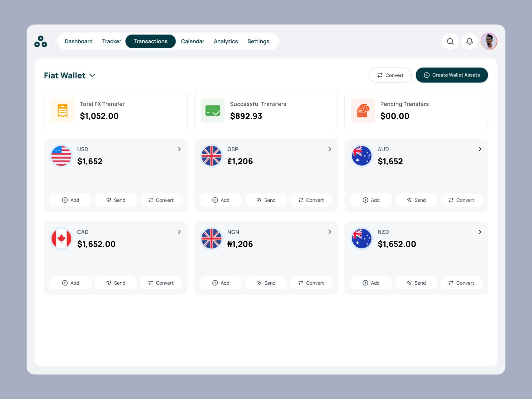Click the AUD flag icon
532x399 pixels.
tap(361, 156)
